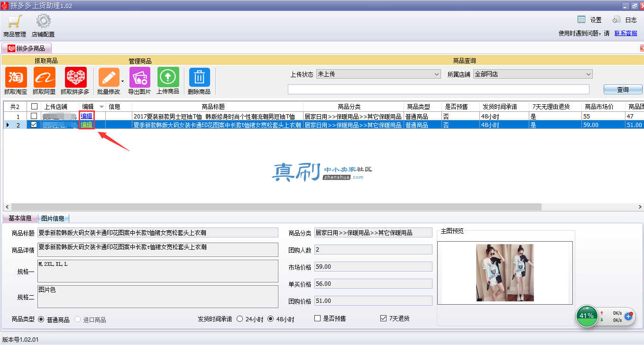Click the main image preview thumbnail

pos(505,272)
